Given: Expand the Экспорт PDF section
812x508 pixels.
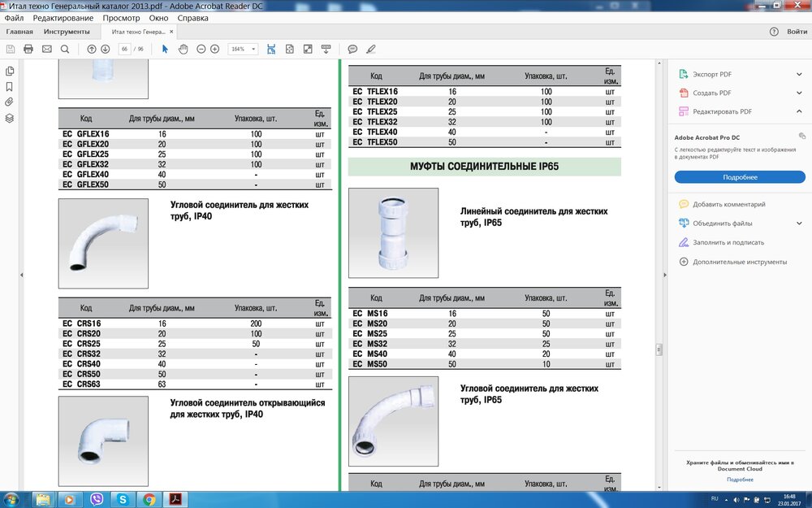Looking at the screenshot, I should [799, 74].
